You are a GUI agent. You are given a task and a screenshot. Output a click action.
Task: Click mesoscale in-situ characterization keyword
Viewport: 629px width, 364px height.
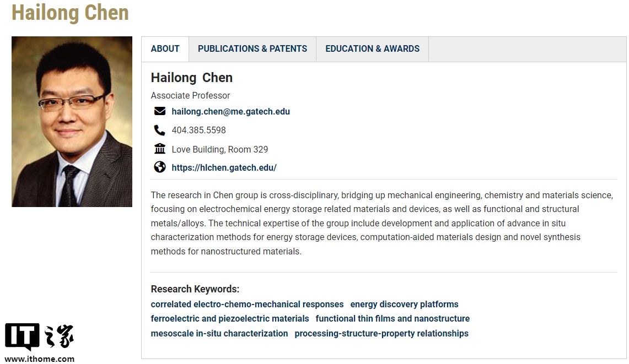click(x=219, y=333)
